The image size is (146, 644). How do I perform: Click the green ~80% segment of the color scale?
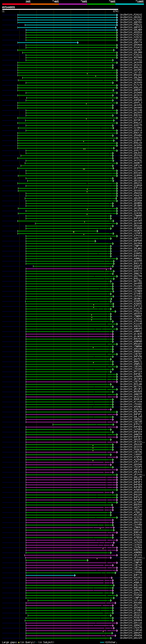click(101, 4)
